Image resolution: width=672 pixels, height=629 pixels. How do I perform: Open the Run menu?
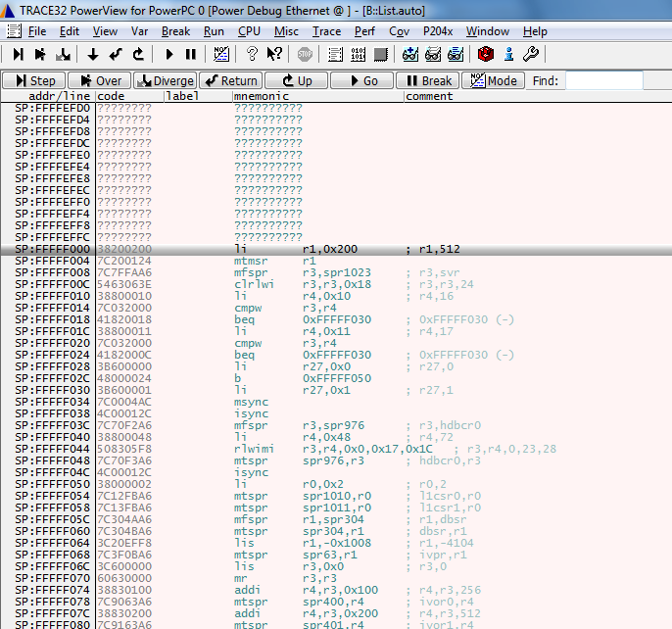(214, 31)
